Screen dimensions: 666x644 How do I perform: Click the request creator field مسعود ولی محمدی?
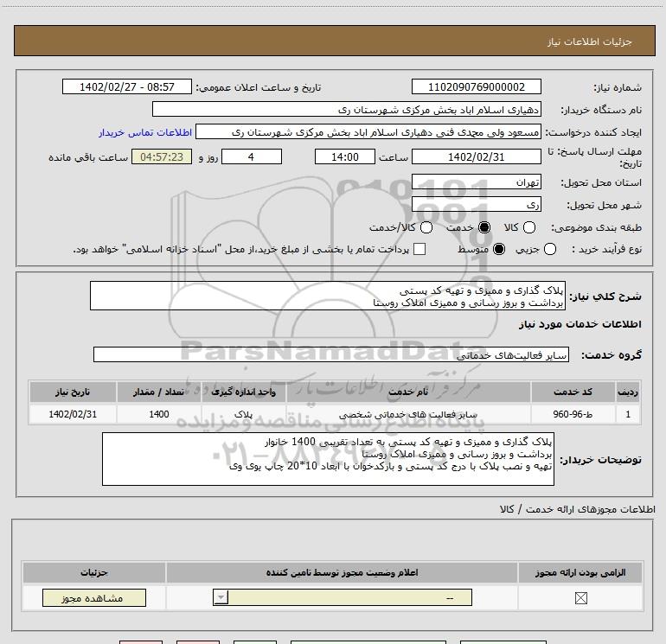pyautogui.click(x=368, y=131)
